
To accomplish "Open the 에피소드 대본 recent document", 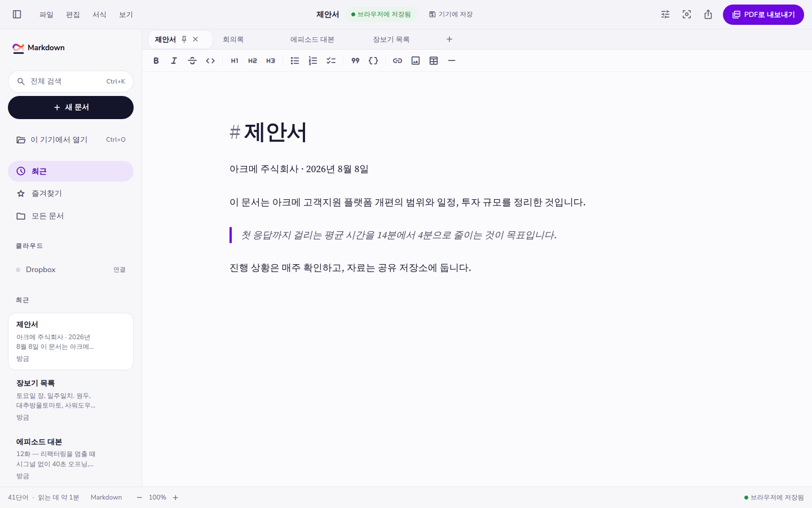I will [x=70, y=458].
